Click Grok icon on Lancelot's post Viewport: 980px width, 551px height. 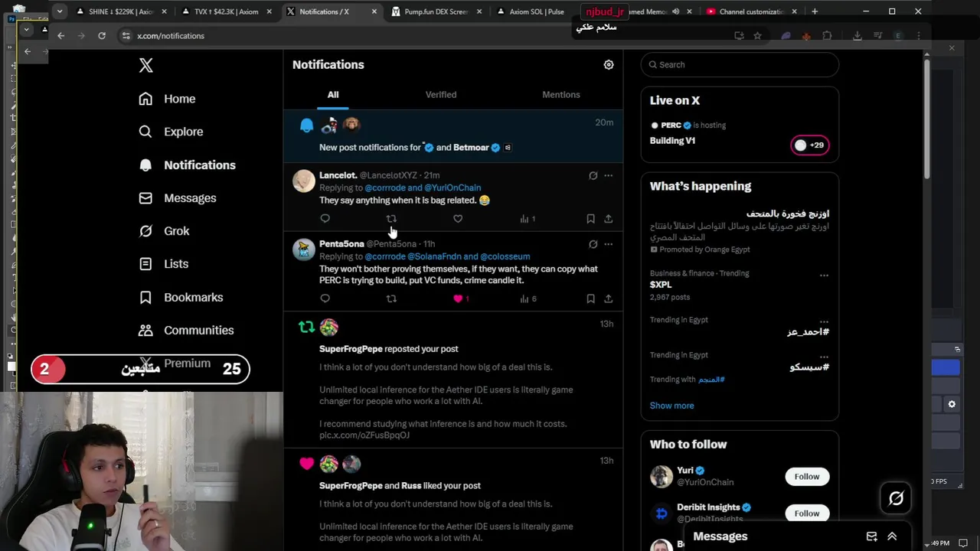(593, 176)
